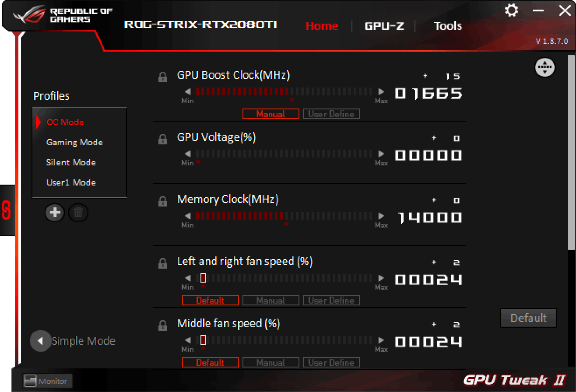Increase Memory Clock with right arrow
The height and width of the screenshot is (392, 576).
[x=381, y=216]
